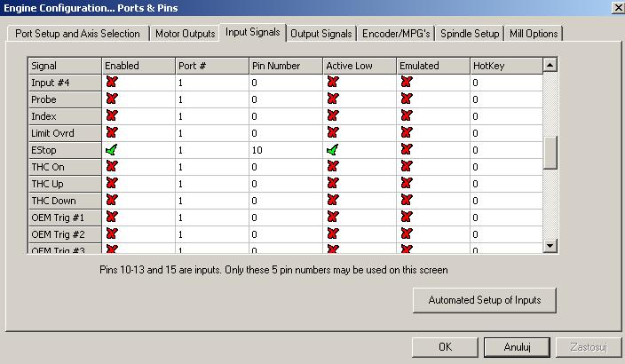Toggle Enabled mark for Index row
625x364 pixels.
tap(112, 115)
